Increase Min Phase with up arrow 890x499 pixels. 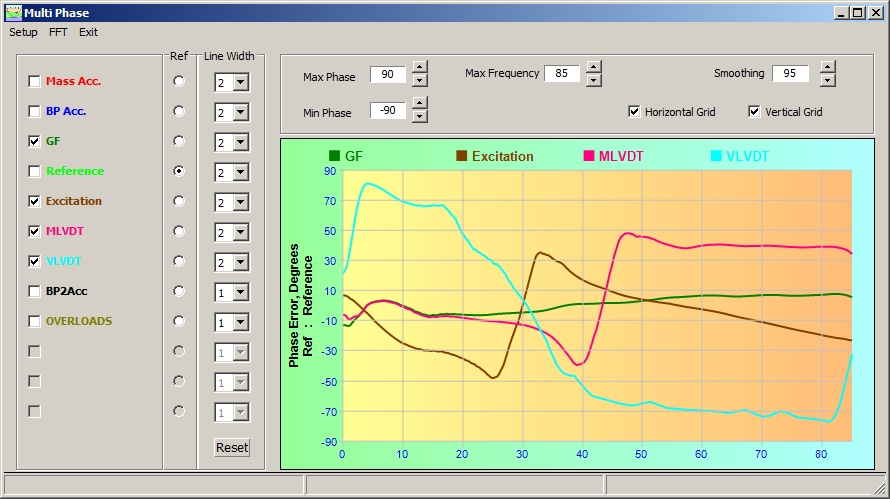tap(419, 103)
